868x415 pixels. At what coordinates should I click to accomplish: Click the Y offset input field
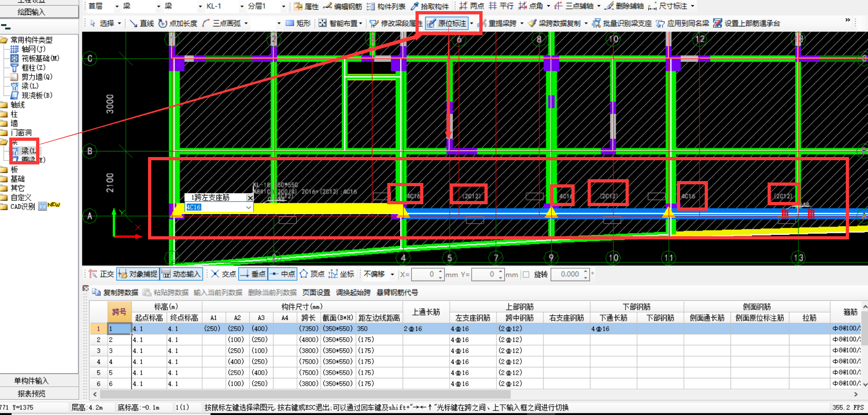[x=484, y=274]
